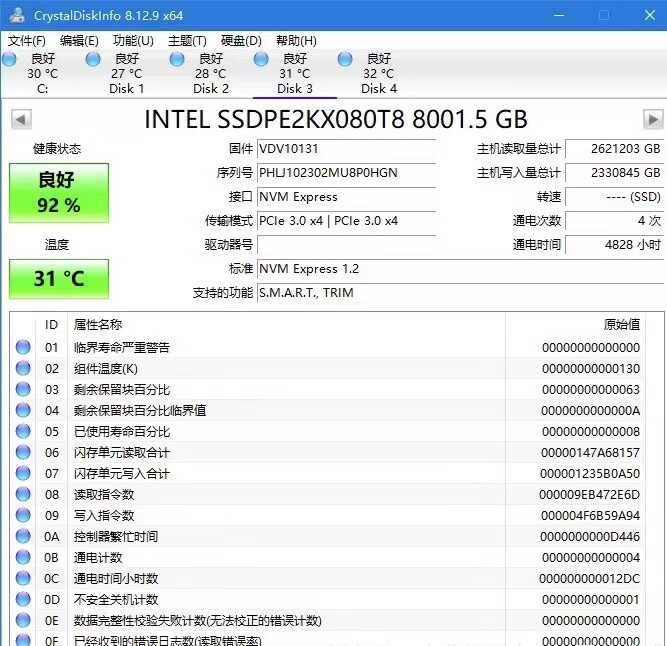Click status orb for 通电时间小时数 row
Screen dimensions: 667x646
(x=23, y=578)
